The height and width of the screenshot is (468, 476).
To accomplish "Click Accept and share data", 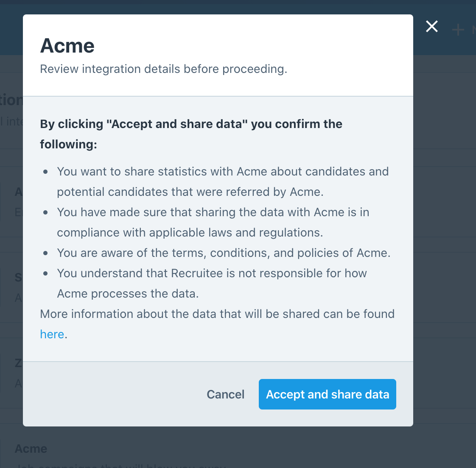I will (x=327, y=394).
